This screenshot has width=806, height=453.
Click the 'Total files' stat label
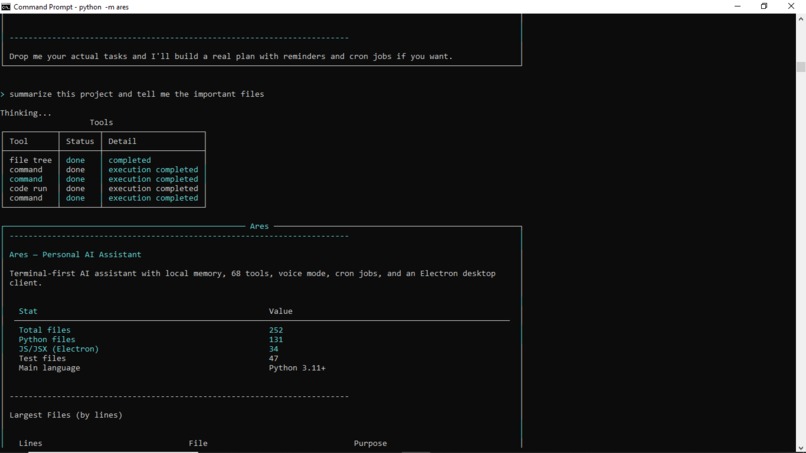click(x=45, y=330)
